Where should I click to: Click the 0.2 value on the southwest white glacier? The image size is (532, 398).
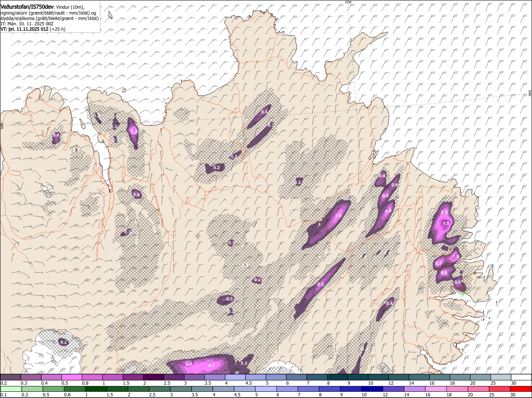64,342
